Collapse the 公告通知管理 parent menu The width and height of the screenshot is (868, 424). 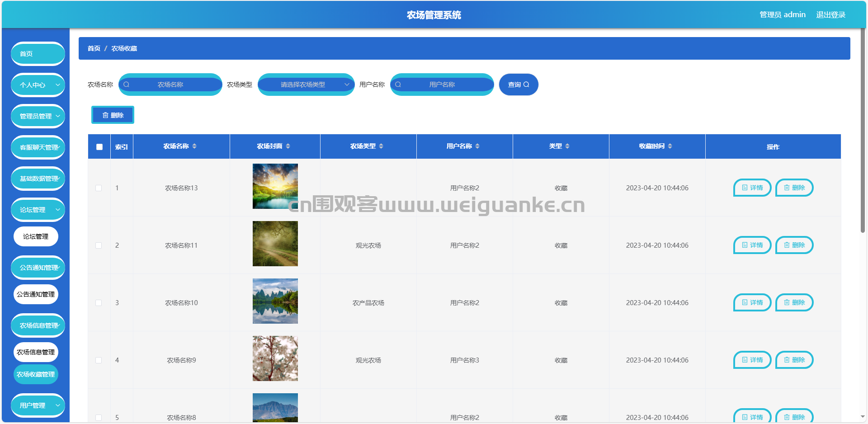[x=38, y=268]
